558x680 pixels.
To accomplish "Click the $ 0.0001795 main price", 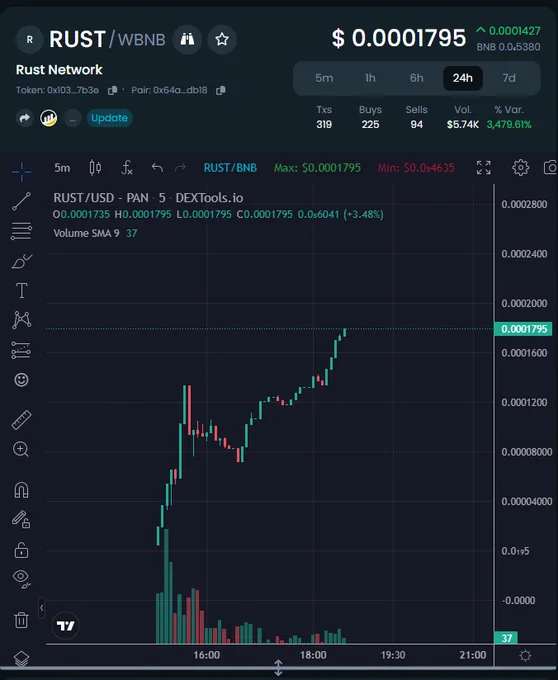I will point(399,38).
